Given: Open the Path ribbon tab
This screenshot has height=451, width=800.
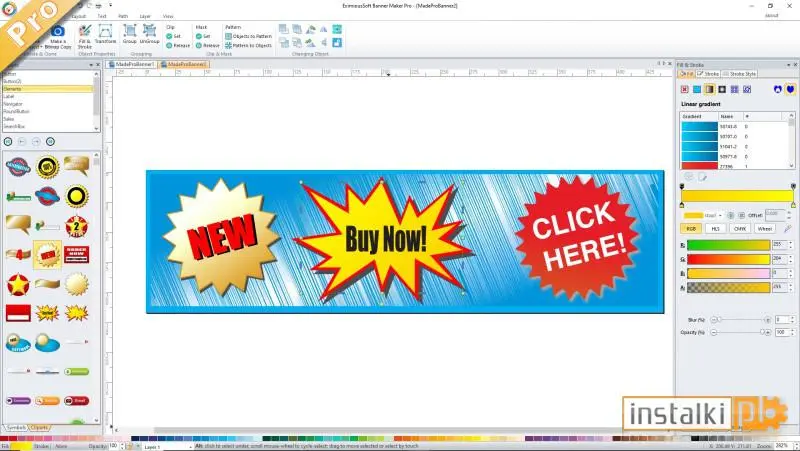Looking at the screenshot, I should pyautogui.click(x=123, y=16).
